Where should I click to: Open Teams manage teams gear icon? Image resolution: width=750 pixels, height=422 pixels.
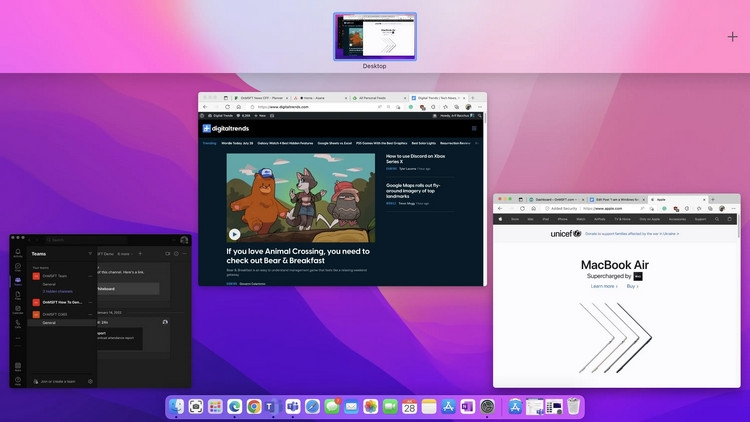[90, 381]
